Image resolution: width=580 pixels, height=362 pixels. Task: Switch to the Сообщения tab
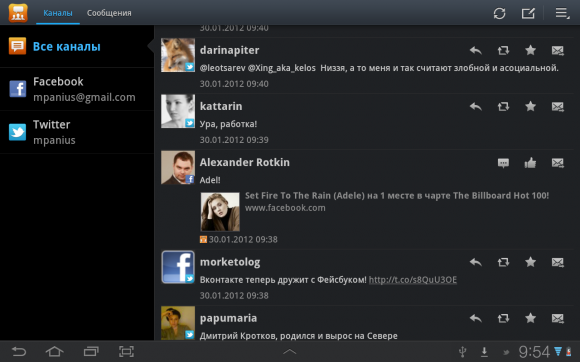pyautogui.click(x=109, y=13)
